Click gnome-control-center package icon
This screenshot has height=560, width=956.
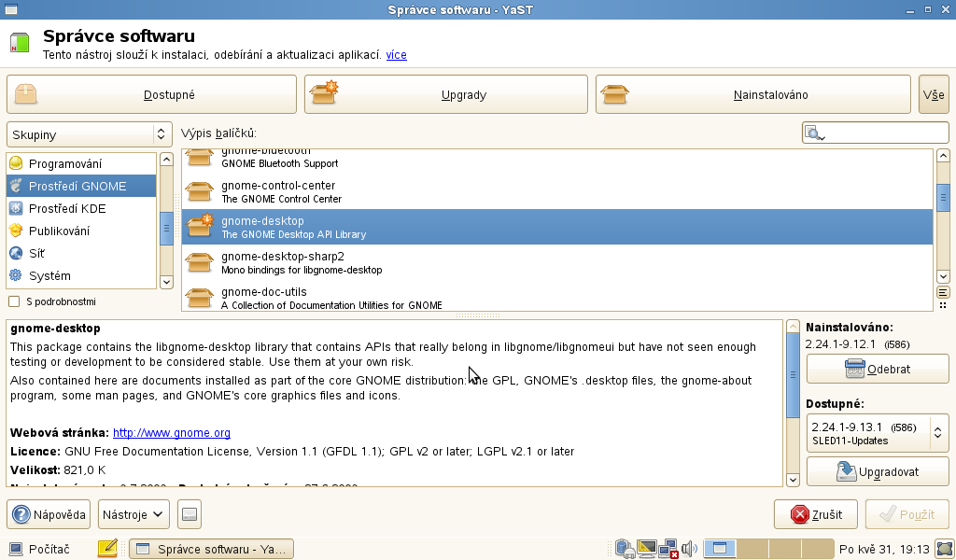point(200,192)
